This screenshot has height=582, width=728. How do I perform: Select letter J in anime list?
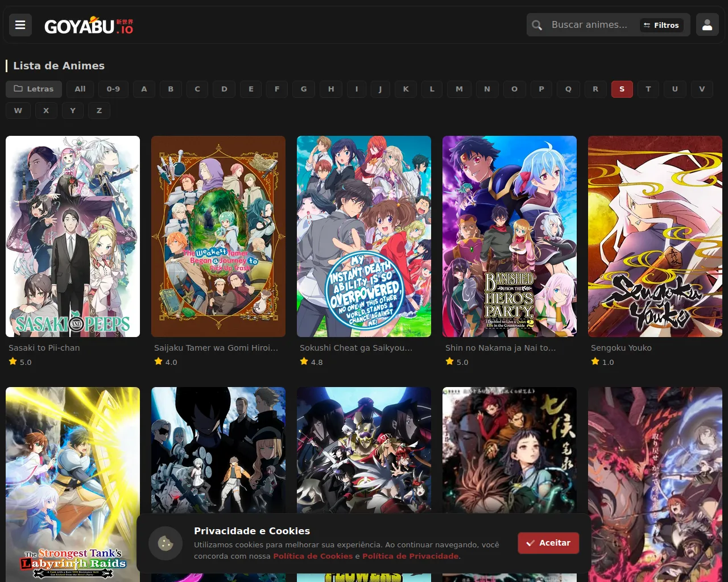380,89
